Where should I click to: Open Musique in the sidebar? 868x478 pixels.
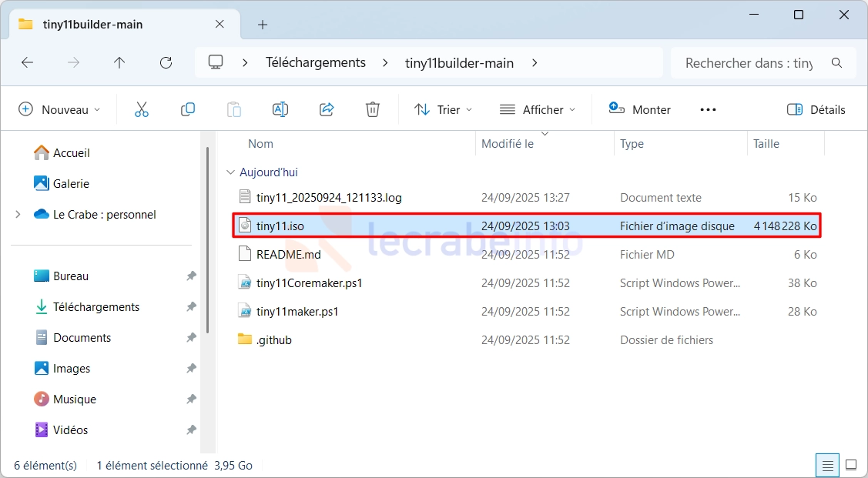click(x=65, y=399)
